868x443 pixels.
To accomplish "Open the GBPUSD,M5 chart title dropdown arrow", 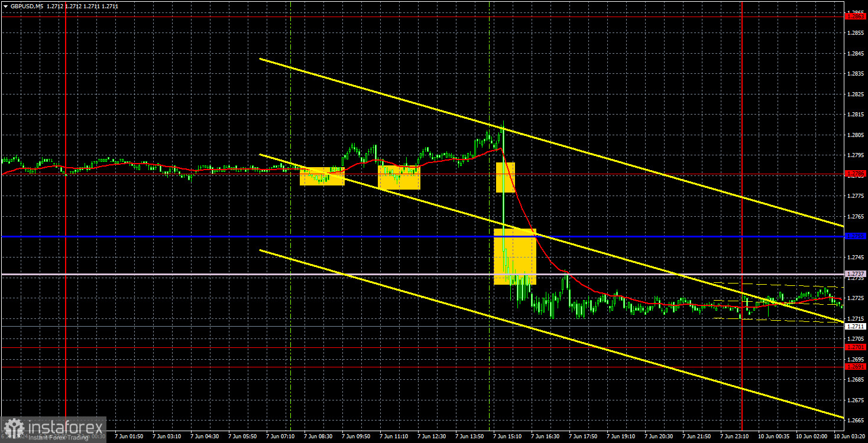I will (5, 6).
